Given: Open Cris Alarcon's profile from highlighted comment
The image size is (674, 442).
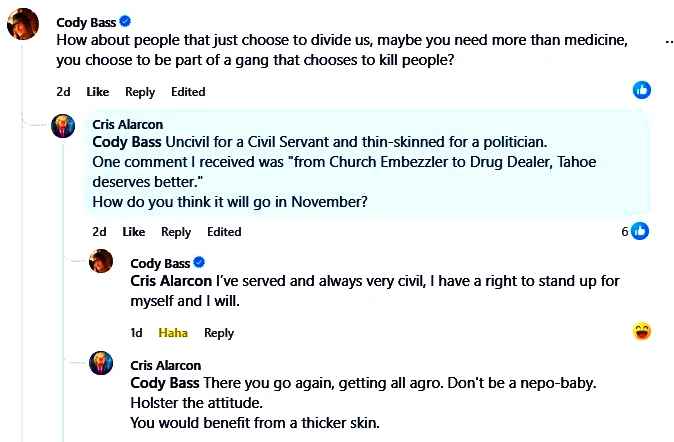Looking at the screenshot, I should click(x=127, y=124).
